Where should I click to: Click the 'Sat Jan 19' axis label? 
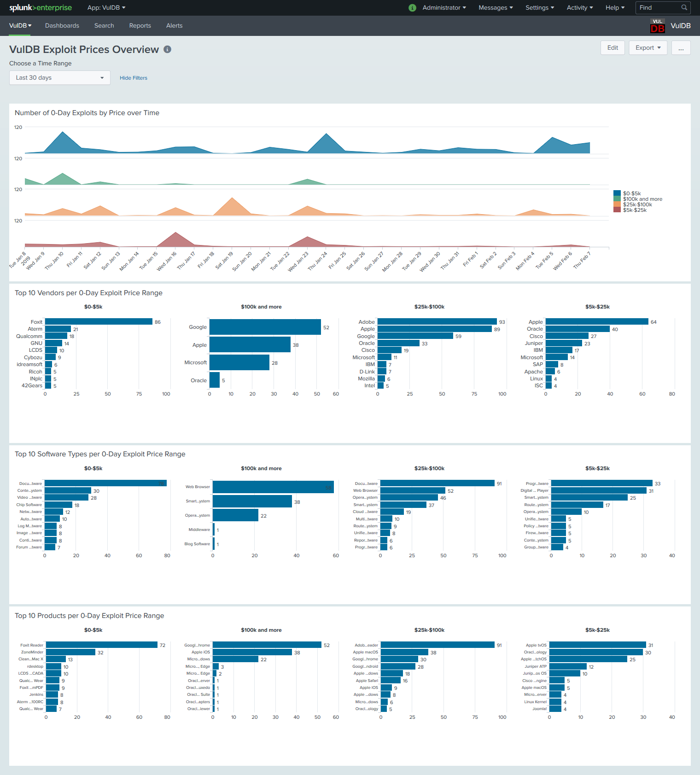[x=224, y=260]
